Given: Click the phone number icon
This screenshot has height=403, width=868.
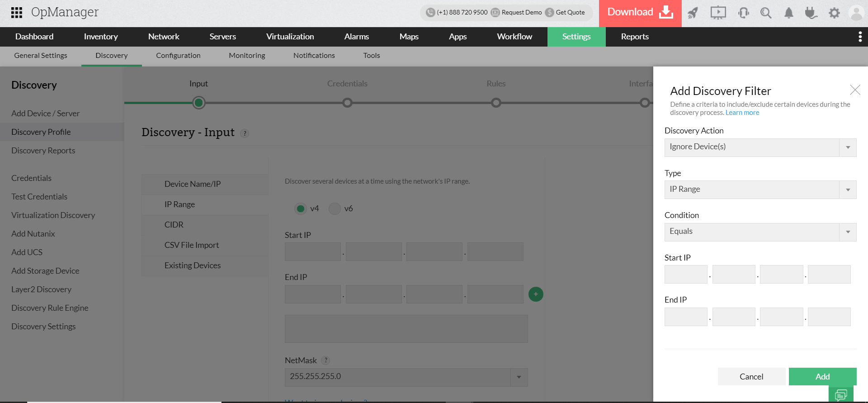Looking at the screenshot, I should pos(430,13).
